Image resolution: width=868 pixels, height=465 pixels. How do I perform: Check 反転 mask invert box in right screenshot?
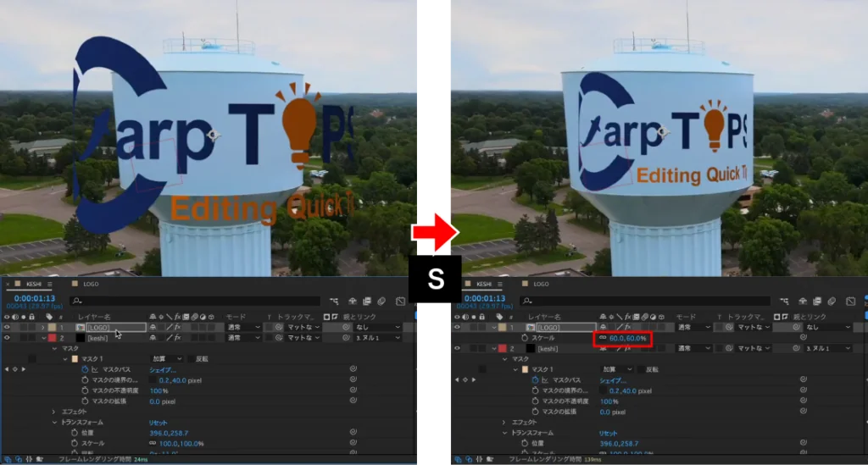(641, 369)
